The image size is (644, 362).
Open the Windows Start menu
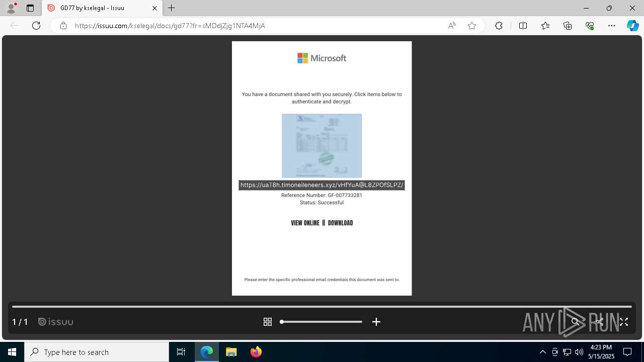pos(12,352)
